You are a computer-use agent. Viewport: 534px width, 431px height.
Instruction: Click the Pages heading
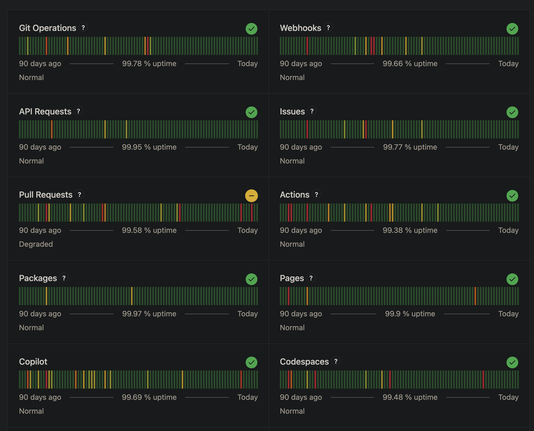(x=292, y=278)
